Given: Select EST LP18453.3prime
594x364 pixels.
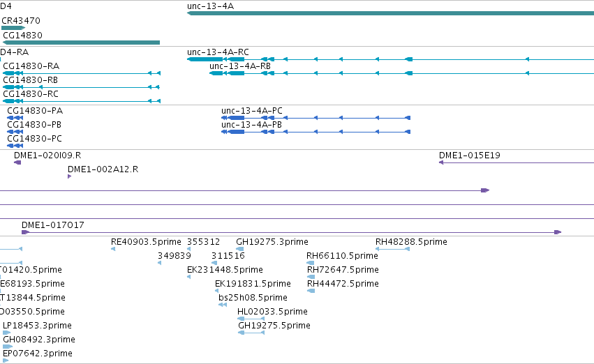Looking at the screenshot, I should [6, 333].
